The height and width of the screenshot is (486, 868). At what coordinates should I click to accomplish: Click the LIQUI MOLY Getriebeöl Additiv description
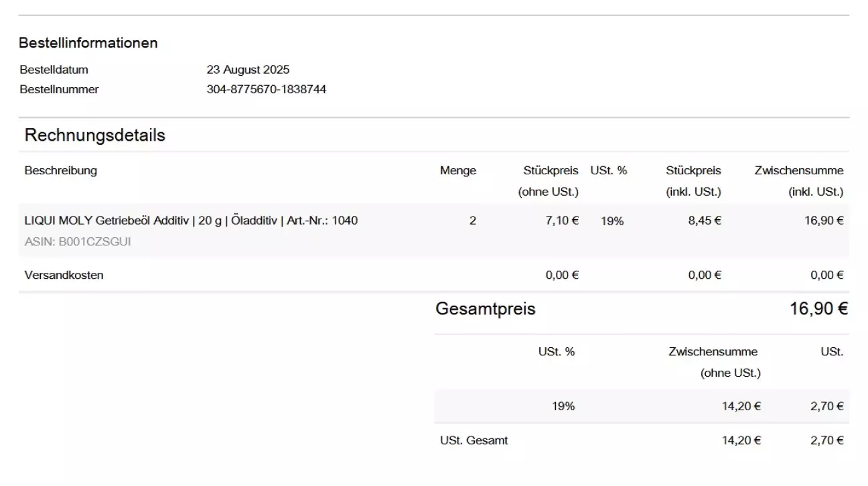tap(191, 221)
